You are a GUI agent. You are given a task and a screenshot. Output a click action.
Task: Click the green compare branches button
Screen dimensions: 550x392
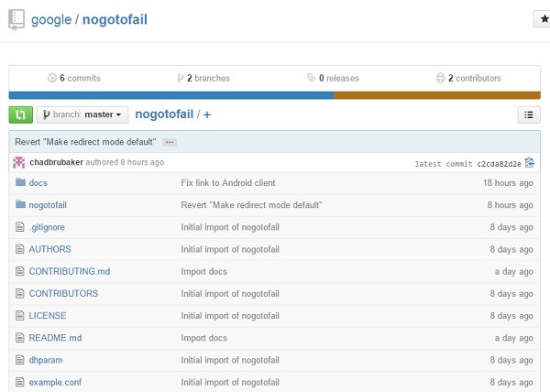pyautogui.click(x=21, y=114)
